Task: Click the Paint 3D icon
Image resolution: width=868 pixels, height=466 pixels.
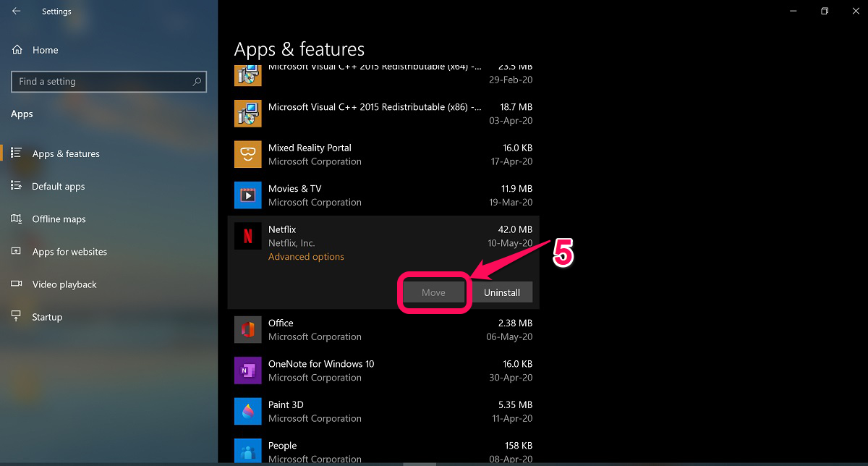Action: click(x=248, y=411)
